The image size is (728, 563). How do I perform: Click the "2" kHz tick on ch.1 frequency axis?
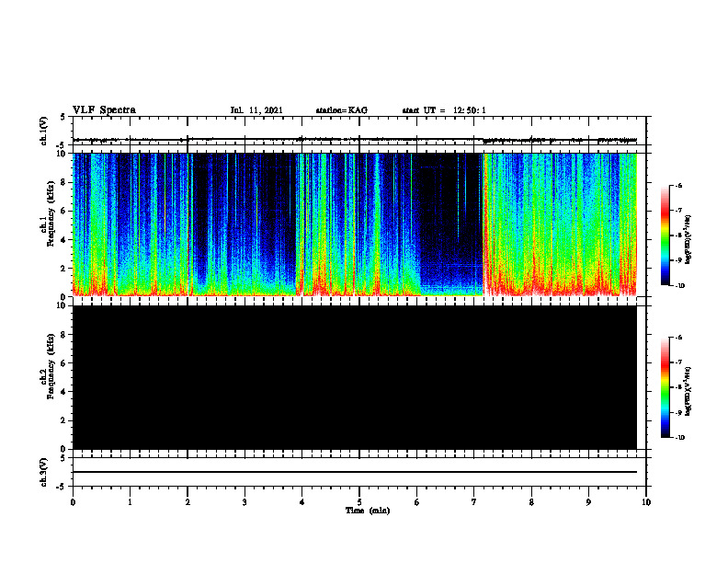64,269
